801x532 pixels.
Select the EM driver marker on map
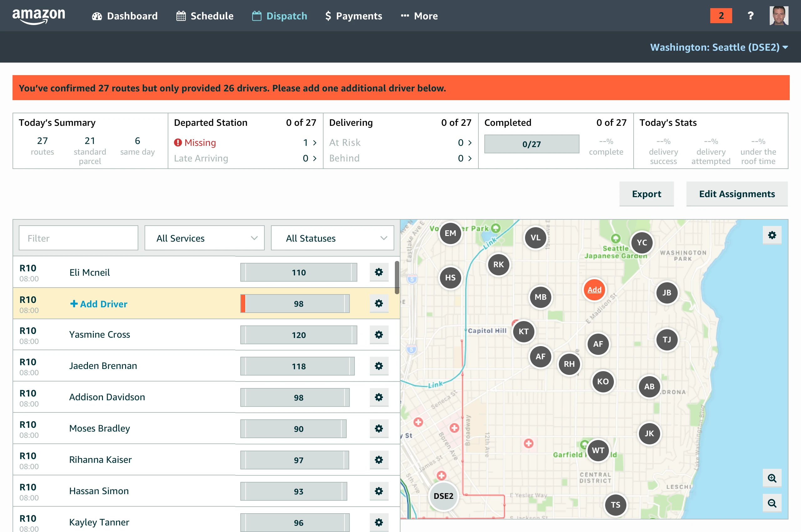tap(450, 233)
